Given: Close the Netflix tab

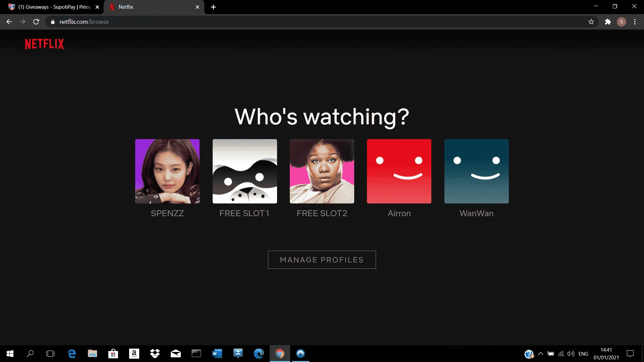Looking at the screenshot, I should [x=198, y=7].
